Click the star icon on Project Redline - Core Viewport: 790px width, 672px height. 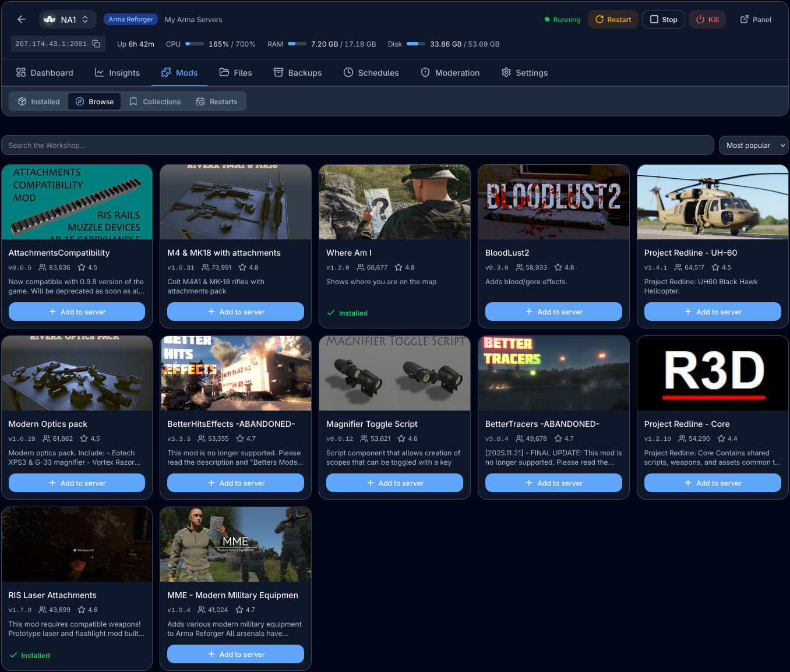click(721, 438)
